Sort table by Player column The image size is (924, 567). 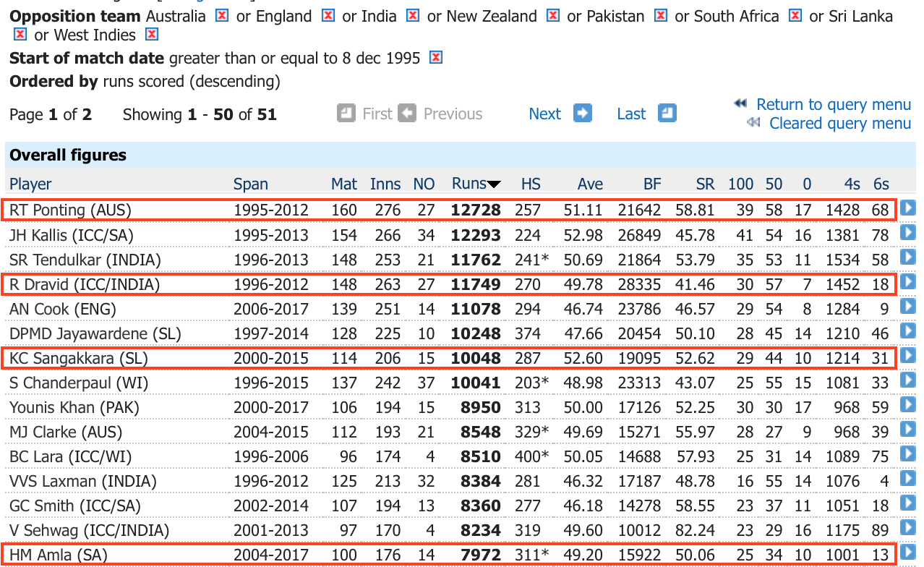click(30, 184)
